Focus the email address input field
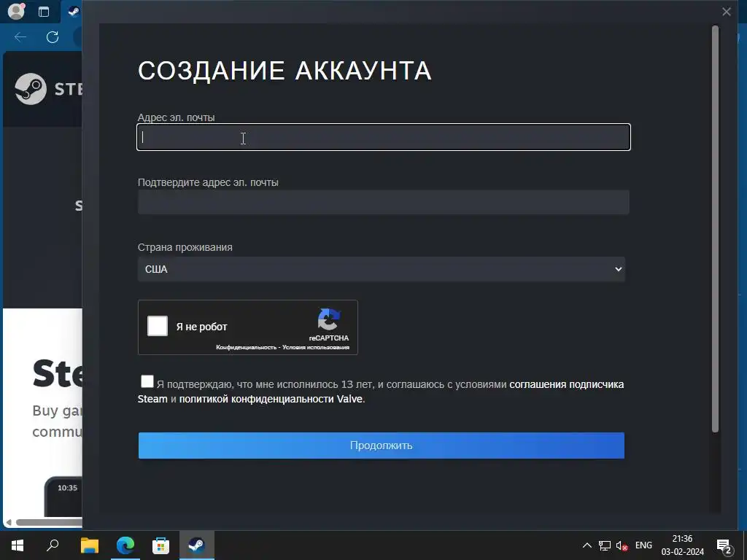747x560 pixels. 384,137
